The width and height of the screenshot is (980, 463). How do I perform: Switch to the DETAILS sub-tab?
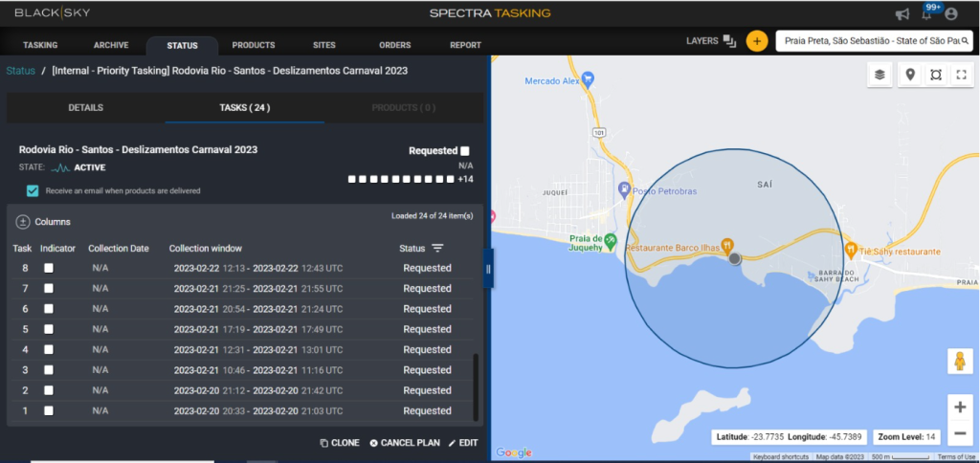point(85,107)
